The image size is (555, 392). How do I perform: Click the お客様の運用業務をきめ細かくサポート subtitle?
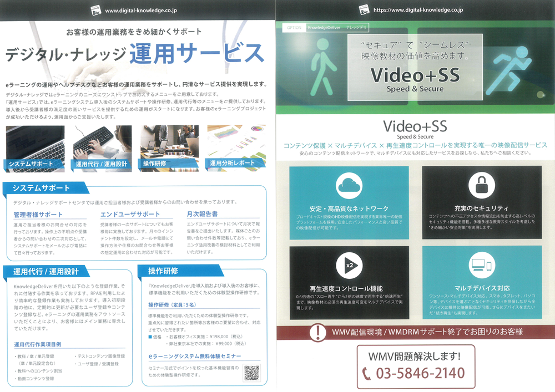(x=134, y=32)
